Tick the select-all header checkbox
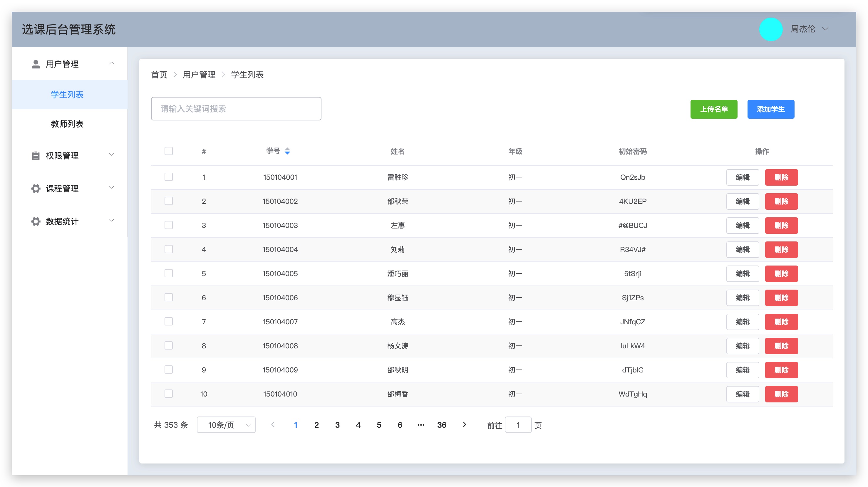Image resolution: width=868 pixels, height=487 pixels. tap(168, 151)
